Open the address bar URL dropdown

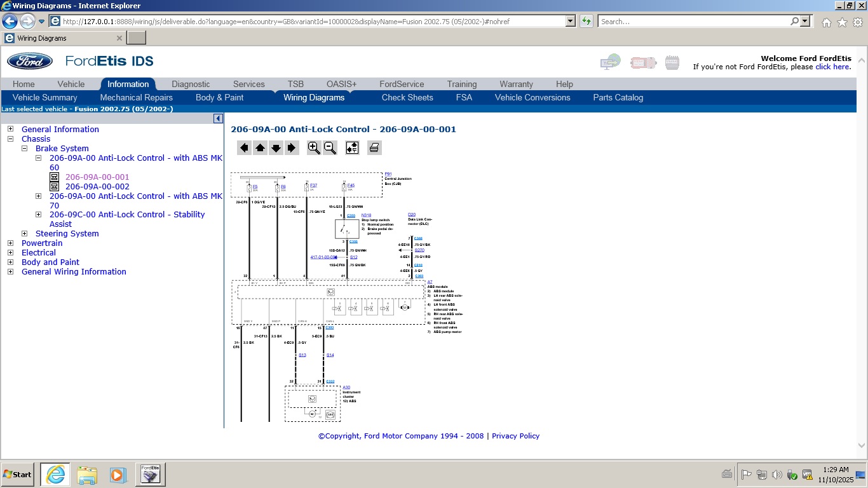pyautogui.click(x=570, y=21)
